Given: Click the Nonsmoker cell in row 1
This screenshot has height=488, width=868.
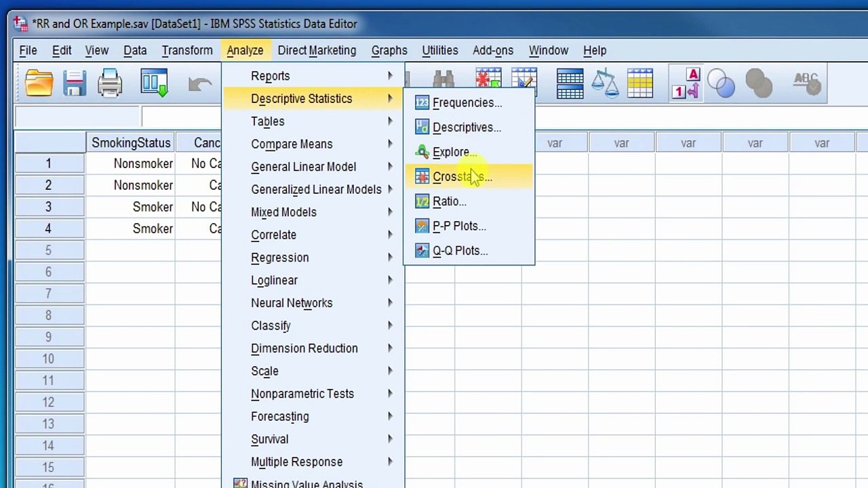Looking at the screenshot, I should [130, 163].
